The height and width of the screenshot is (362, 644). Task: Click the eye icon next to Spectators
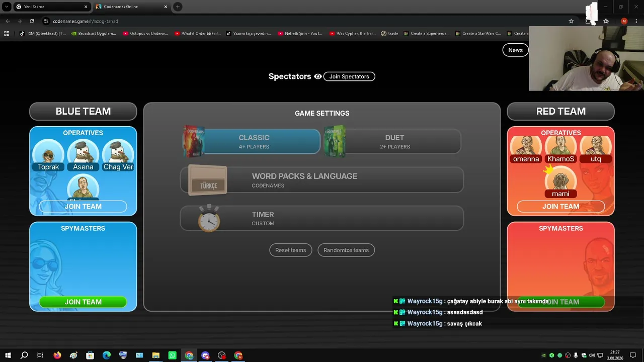(318, 76)
